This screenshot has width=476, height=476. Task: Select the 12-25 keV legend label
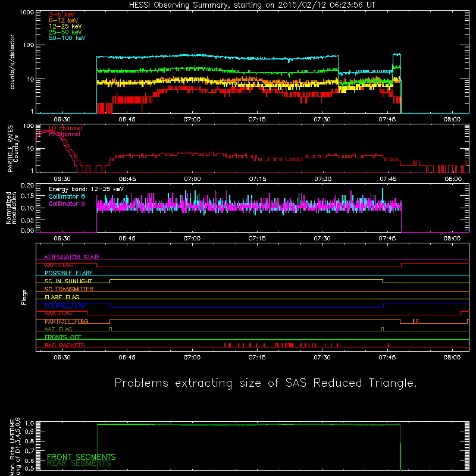pos(65,26)
